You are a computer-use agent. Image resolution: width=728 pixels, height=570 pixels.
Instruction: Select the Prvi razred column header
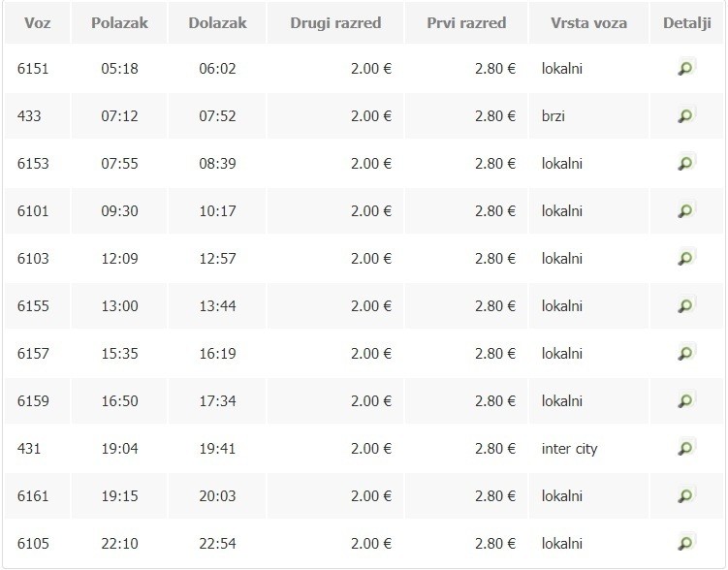click(466, 22)
